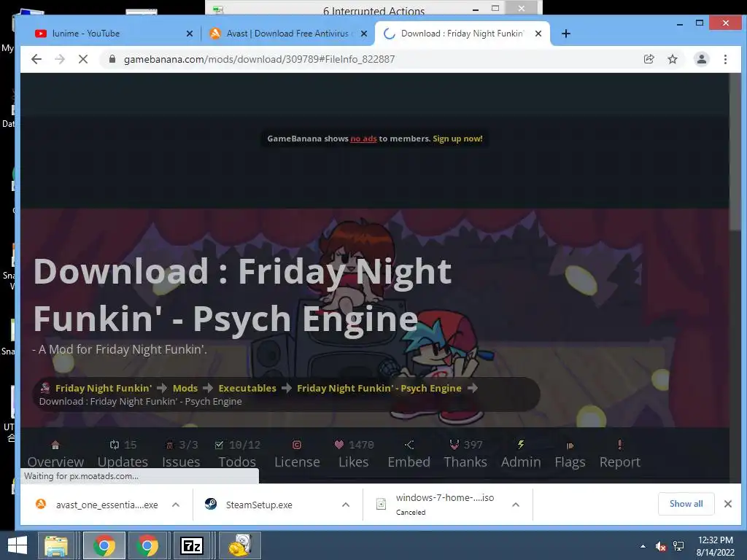The image size is (747, 560).
Task: Close the downloads bar
Action: [728, 504]
